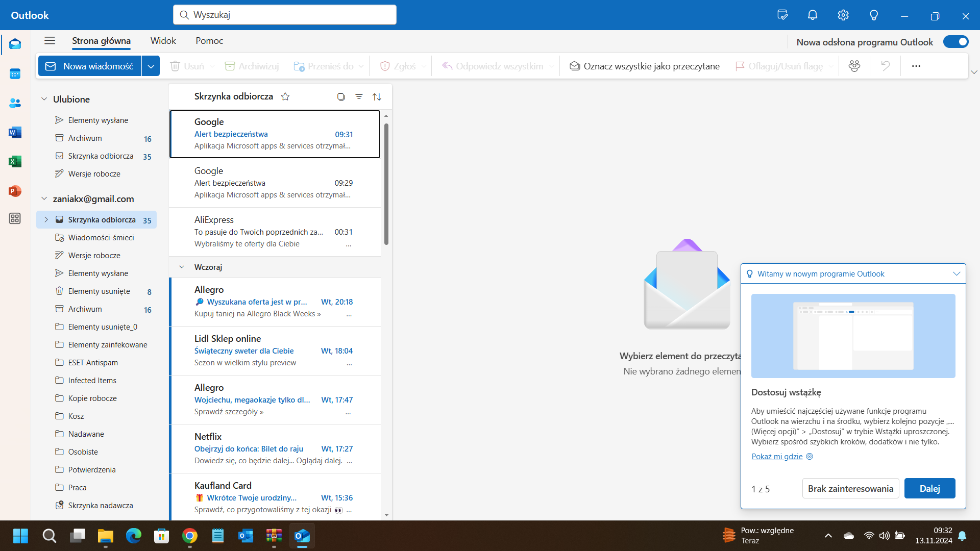The height and width of the screenshot is (551, 980).
Task: Open the tips lightbulb in title bar
Action: [x=874, y=15]
